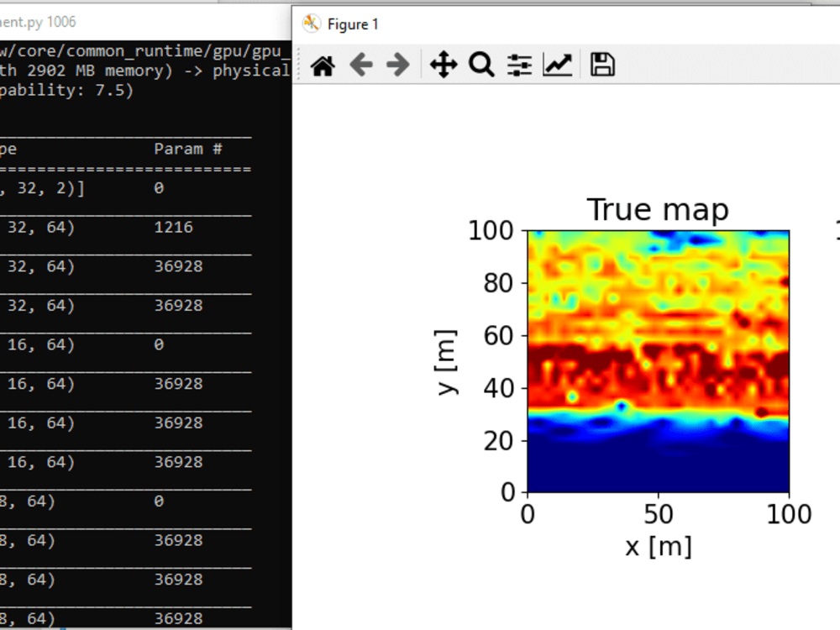Click the Home icon to reset the view

pyautogui.click(x=322, y=63)
